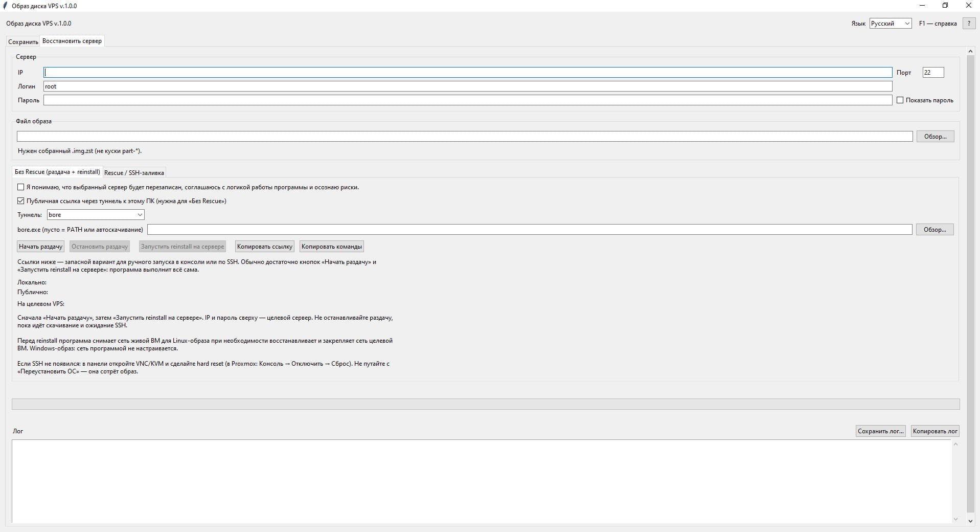
Task: Switch to the Сохранить tab
Action: (23, 42)
